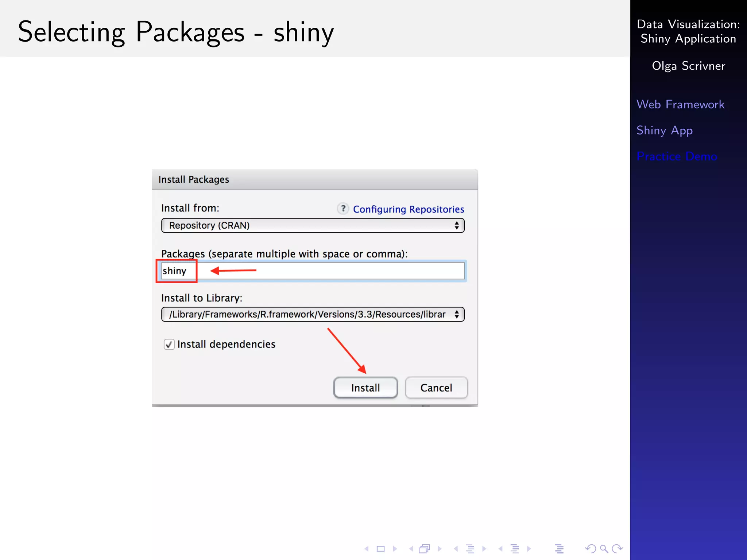Viewport: 747px width, 560px height.
Task: Click the 'Packages (separate multiple with space or comma):' label
Action: click(x=285, y=254)
